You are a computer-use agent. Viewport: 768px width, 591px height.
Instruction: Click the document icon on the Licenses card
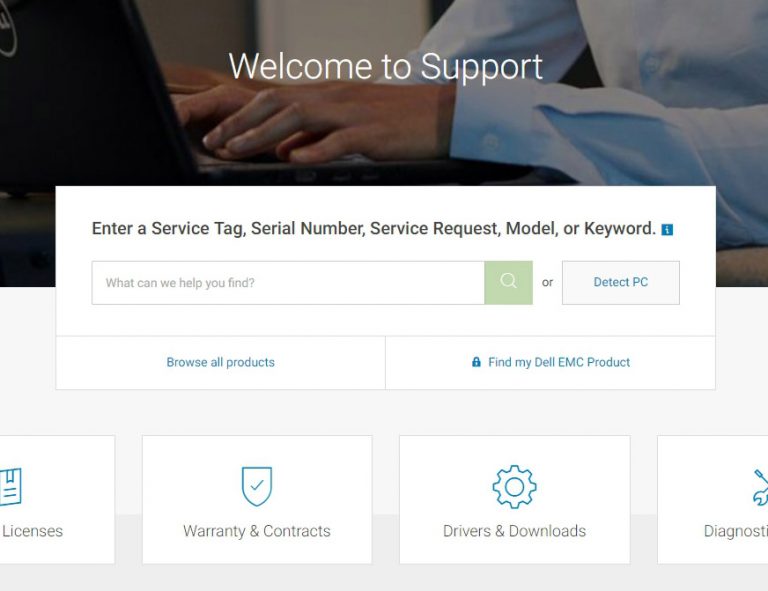[x=11, y=487]
